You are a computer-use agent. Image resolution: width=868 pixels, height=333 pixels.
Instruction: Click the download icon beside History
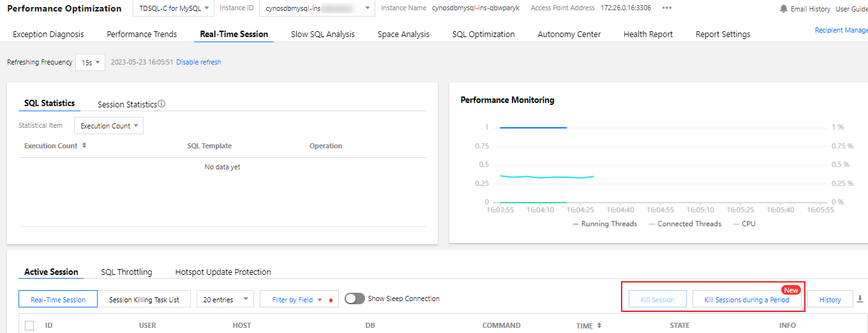[x=860, y=299]
